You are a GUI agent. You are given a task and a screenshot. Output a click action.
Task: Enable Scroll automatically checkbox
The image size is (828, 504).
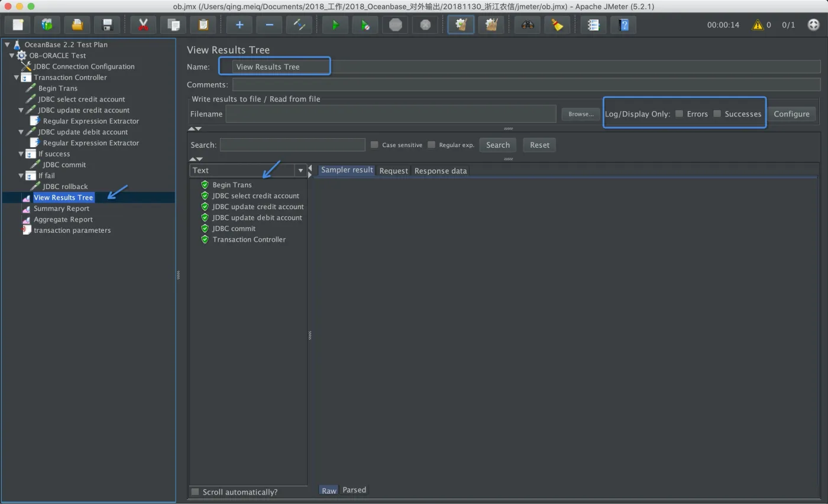coord(195,492)
